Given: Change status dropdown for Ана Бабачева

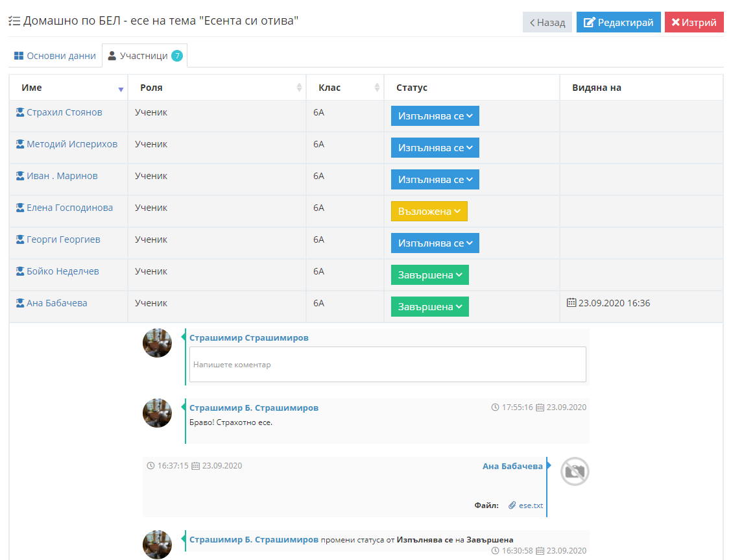Looking at the screenshot, I should (429, 307).
